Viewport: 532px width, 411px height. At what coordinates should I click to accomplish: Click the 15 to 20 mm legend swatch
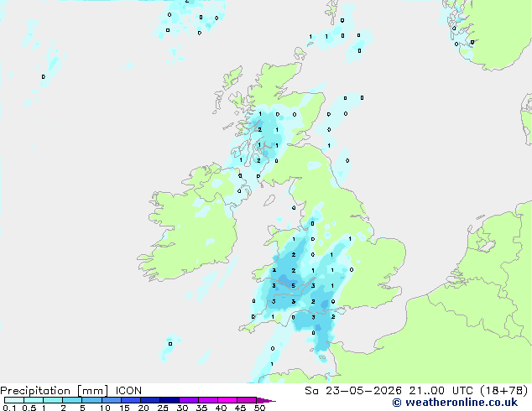(131, 400)
